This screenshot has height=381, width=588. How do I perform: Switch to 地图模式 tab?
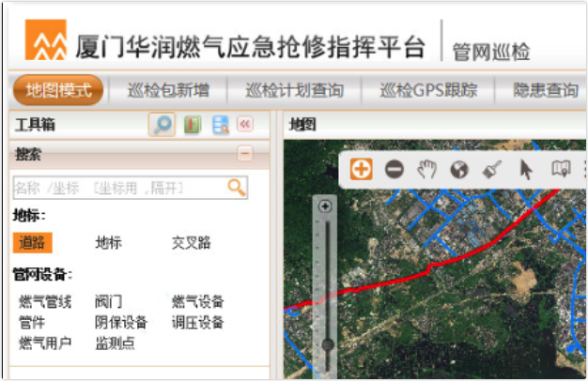58,90
